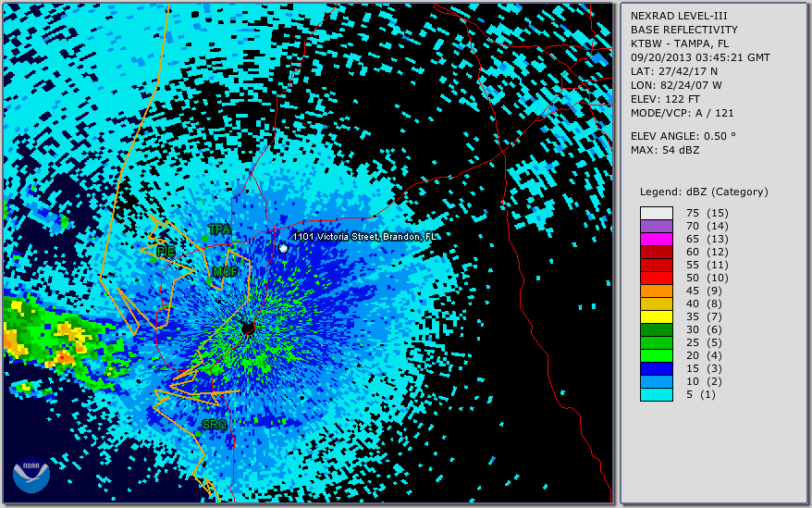812x508 pixels.
Task: Click the ELEV ANGLE: 0.50 ° text
Action: [683, 136]
